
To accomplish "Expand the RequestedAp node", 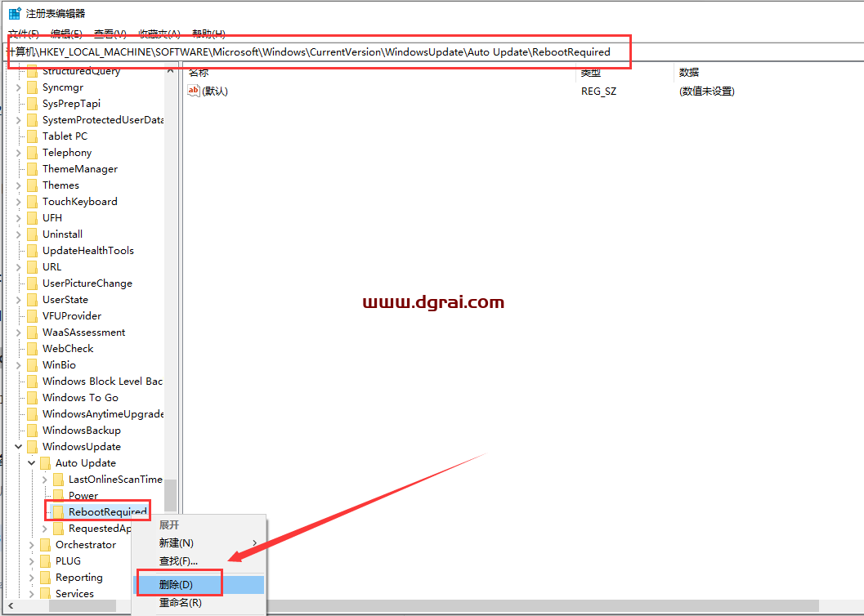I will coord(45,529).
